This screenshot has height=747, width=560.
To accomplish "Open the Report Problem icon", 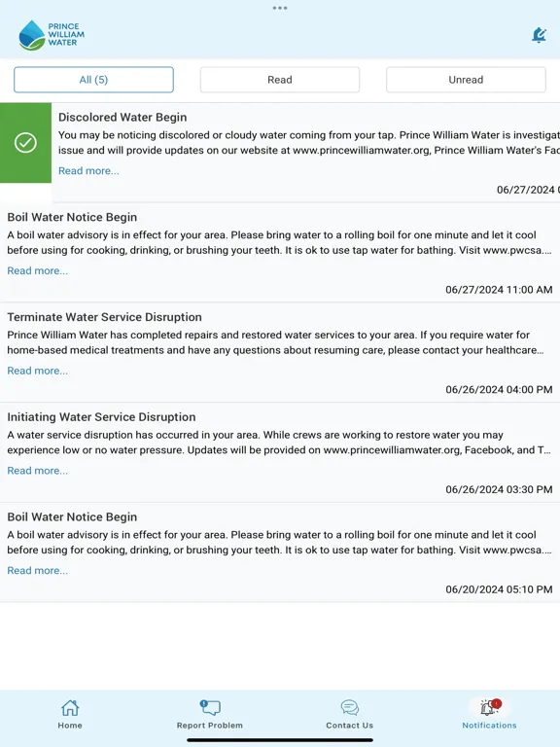I will (210, 707).
